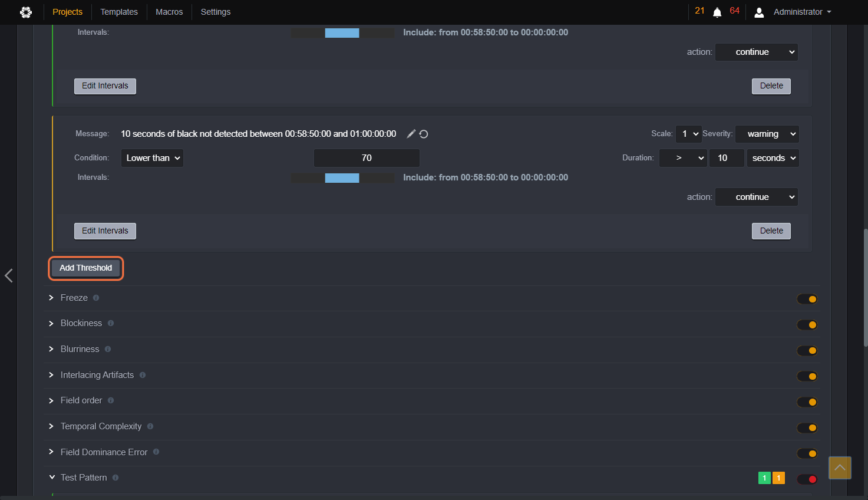Click the scroll-to-top arrow button
The height and width of the screenshot is (500, 868).
(x=840, y=468)
